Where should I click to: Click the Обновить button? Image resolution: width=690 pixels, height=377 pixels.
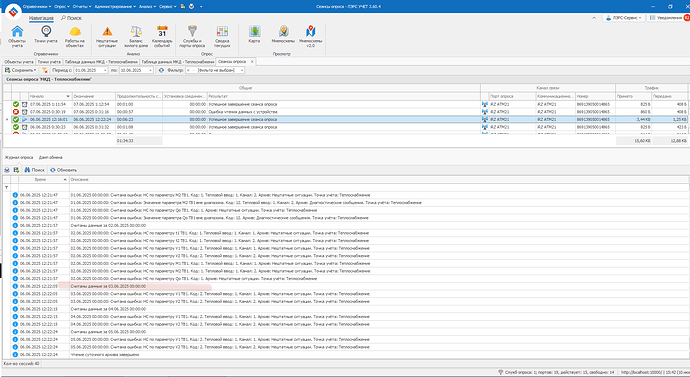click(x=63, y=170)
